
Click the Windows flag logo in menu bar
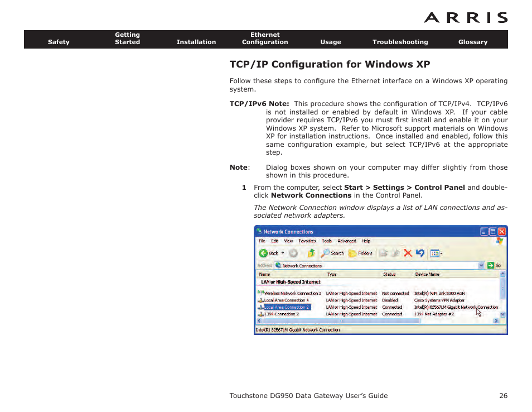click(x=499, y=241)
